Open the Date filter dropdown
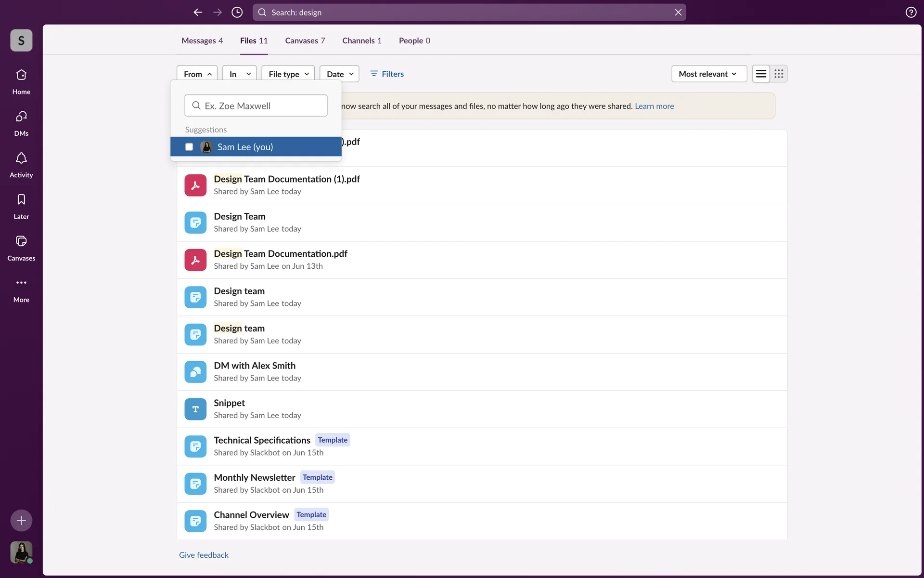This screenshot has width=924, height=578. [339, 74]
